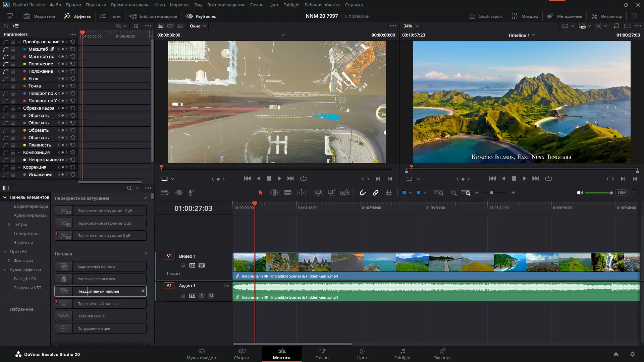Activate the blade edit tool

[287, 193]
